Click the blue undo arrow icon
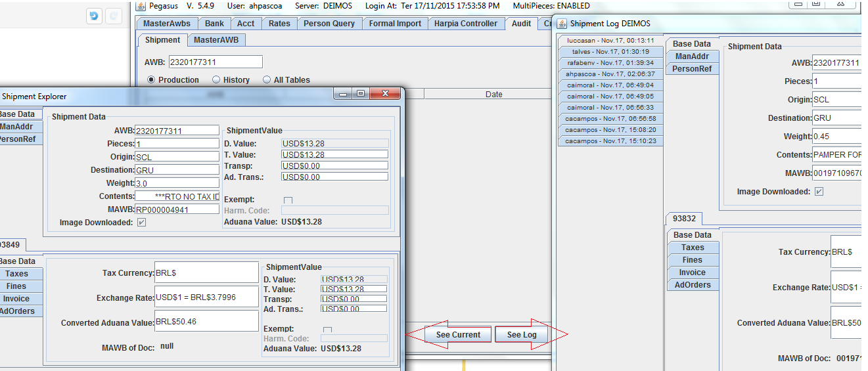Screen dimensions: 868x371 [x=94, y=16]
